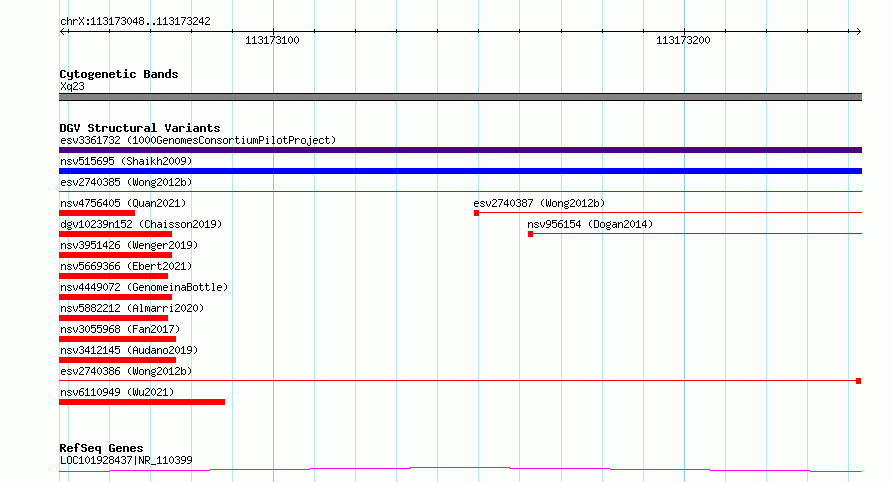Select the DGV Structural Variants track title
The height and width of the screenshot is (482, 890).
tap(140, 128)
